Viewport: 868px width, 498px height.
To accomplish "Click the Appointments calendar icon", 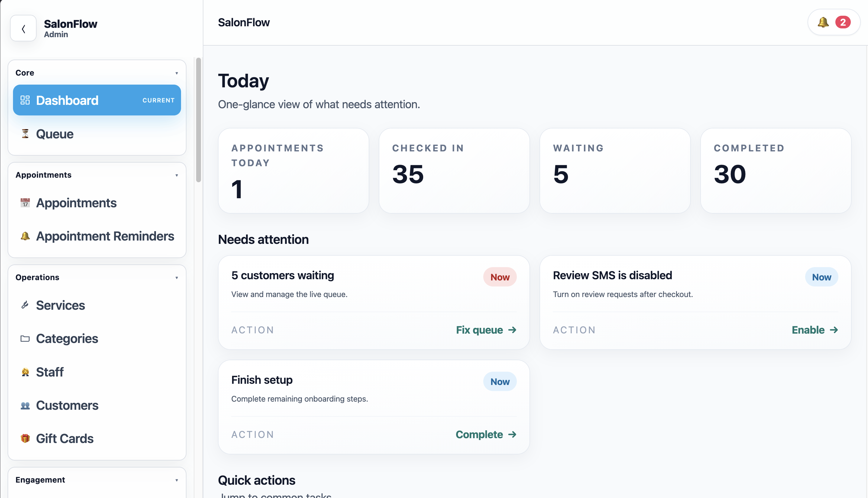I will click(x=25, y=203).
